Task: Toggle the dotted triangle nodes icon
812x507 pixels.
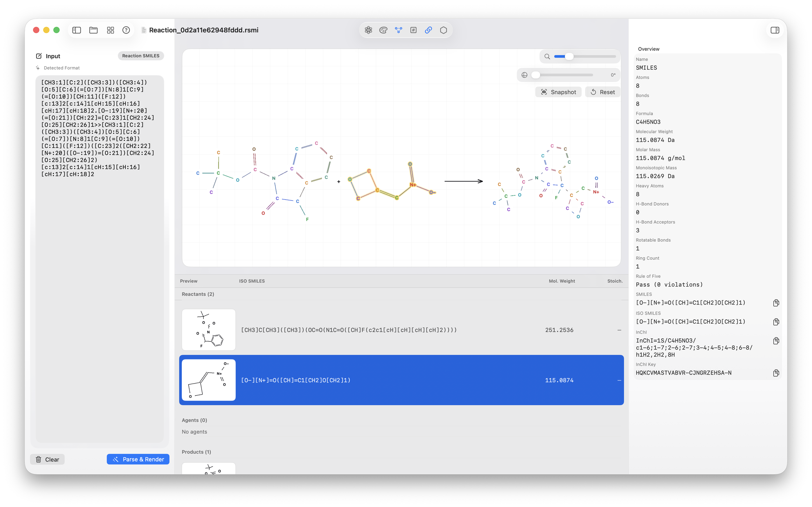Action: pos(398,30)
